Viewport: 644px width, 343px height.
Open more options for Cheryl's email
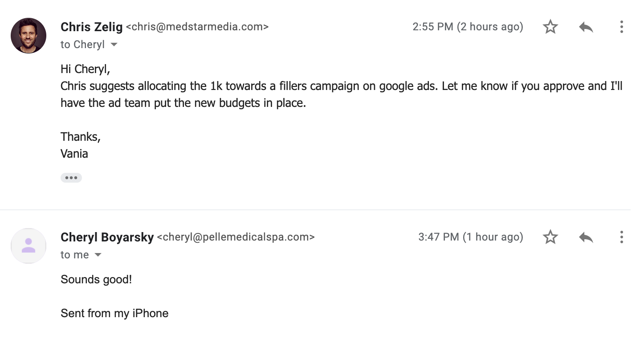click(621, 237)
